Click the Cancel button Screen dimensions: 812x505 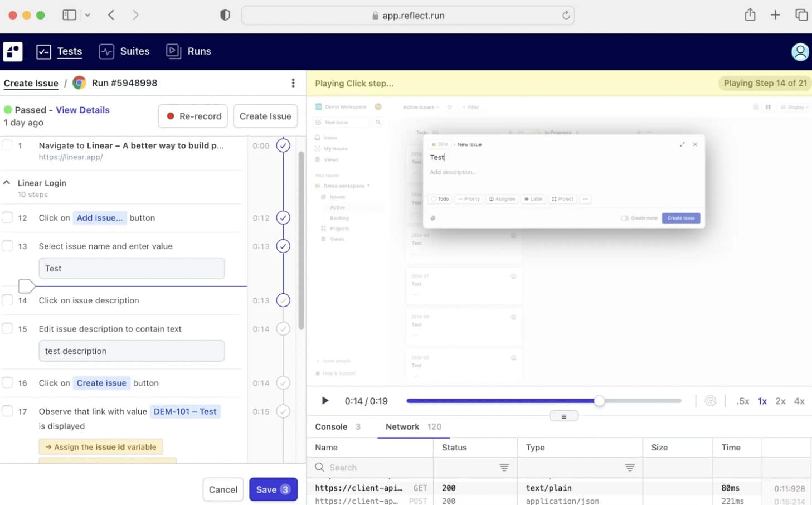click(x=223, y=489)
